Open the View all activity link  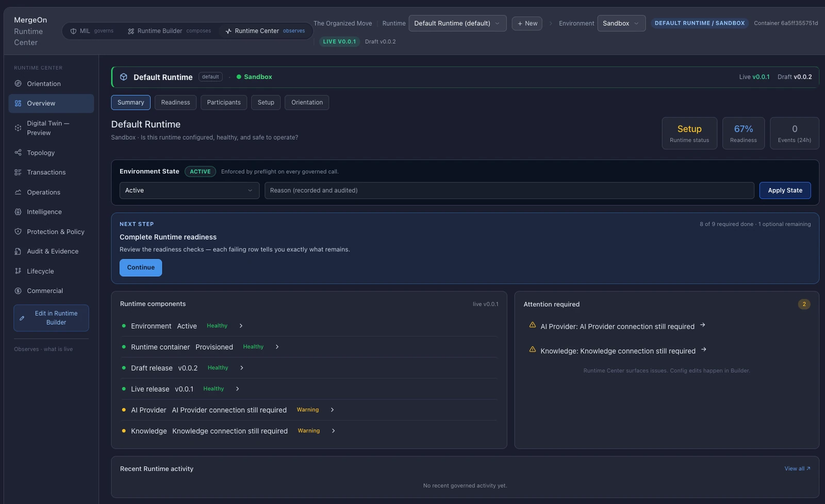coord(797,468)
